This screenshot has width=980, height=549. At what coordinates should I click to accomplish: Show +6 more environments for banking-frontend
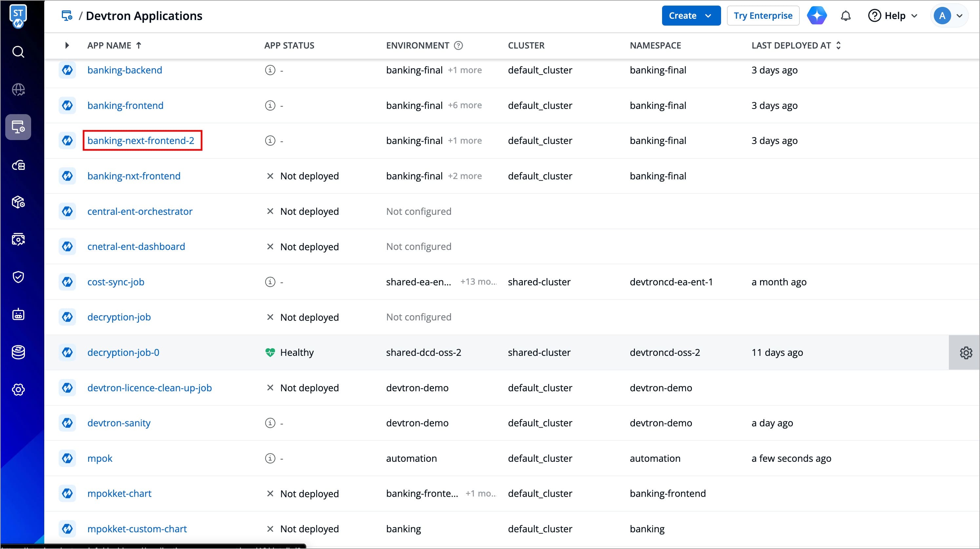point(464,106)
